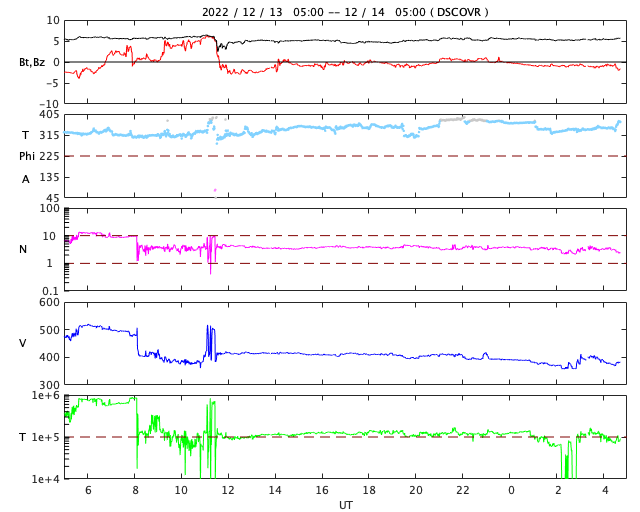Click the "V" velocity panel label
The image size is (640, 512).
click(23, 343)
